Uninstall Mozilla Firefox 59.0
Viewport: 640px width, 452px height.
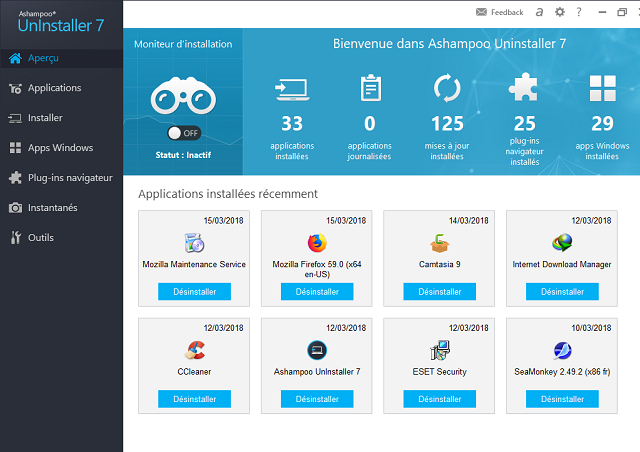pos(317,292)
